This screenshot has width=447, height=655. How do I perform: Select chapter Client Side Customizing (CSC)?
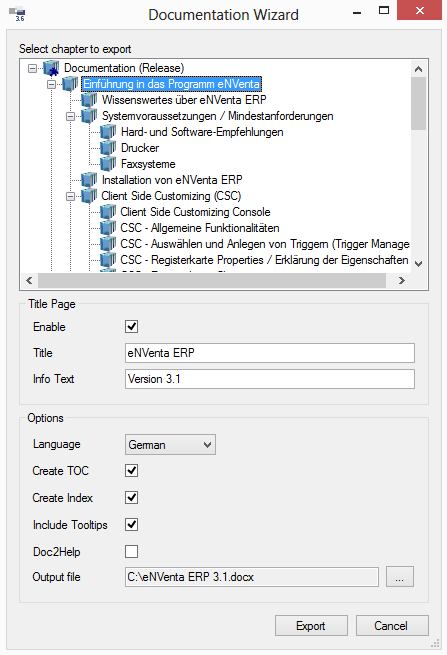click(171, 196)
